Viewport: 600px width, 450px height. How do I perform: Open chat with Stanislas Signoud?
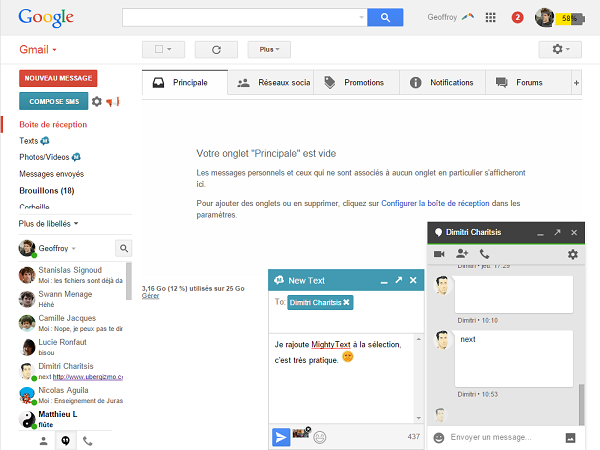click(x=71, y=275)
